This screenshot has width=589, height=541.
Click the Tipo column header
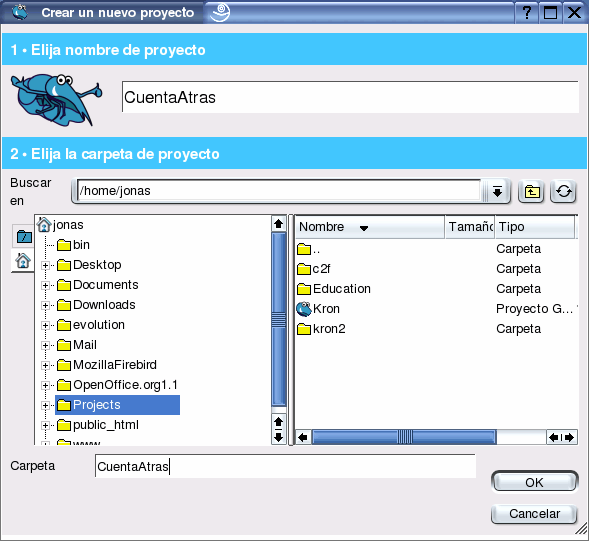535,227
